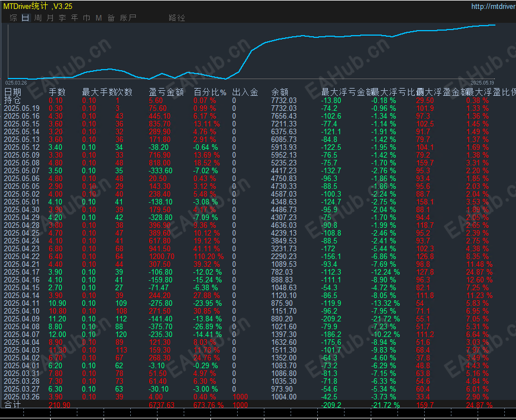This screenshot has width=516, height=420.
Task: Switch to the 年 yearly statistics view
Action: point(75,18)
